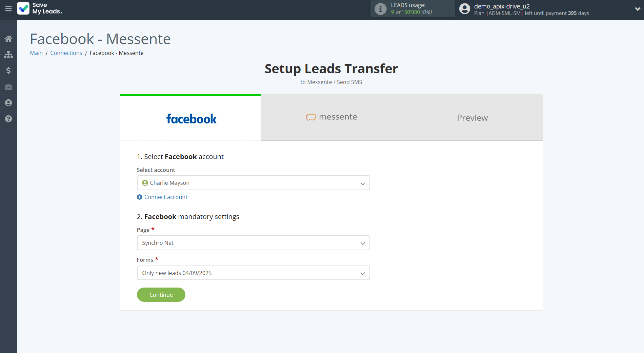Image resolution: width=644 pixels, height=353 pixels.
Task: Select the Home icon in sidebar
Action: point(8,38)
